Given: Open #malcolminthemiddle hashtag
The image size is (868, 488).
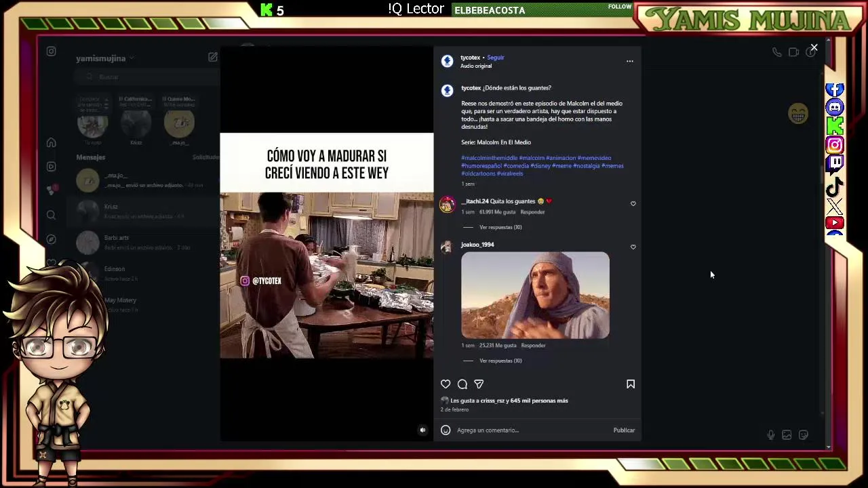Looking at the screenshot, I should click(489, 158).
